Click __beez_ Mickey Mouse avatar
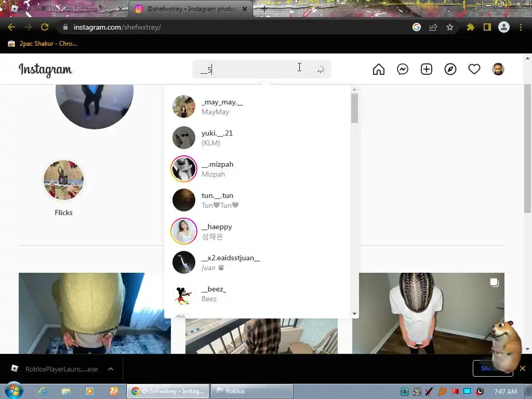Image resolution: width=532 pixels, height=399 pixels. pos(183,294)
